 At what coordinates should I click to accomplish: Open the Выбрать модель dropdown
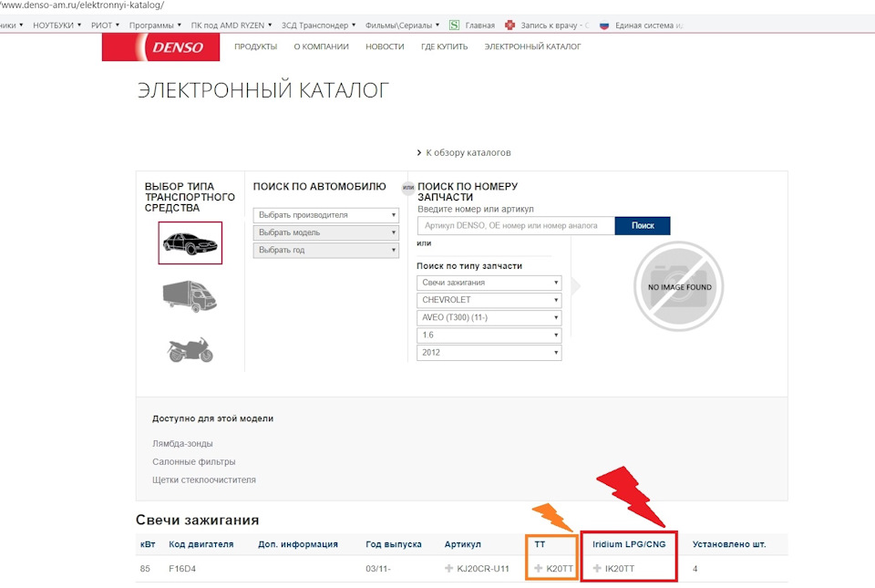click(326, 232)
